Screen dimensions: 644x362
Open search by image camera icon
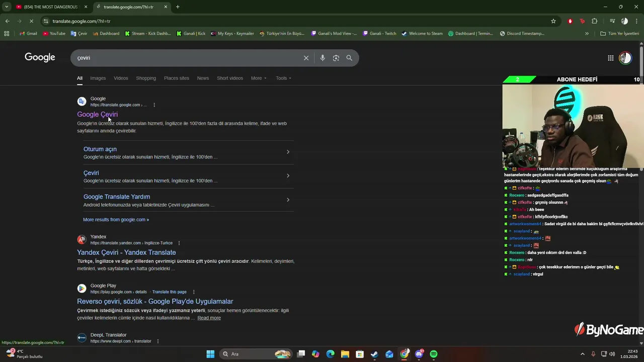336,58
